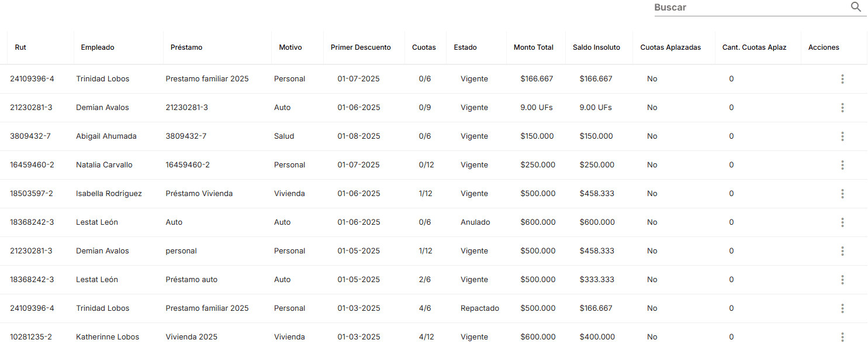Open actions menu for Katherinne Lobos row
868x350 pixels.
tap(842, 337)
